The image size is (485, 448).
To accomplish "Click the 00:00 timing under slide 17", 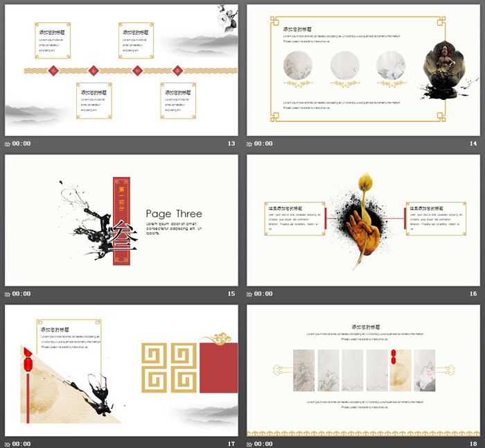I will click(x=21, y=444).
